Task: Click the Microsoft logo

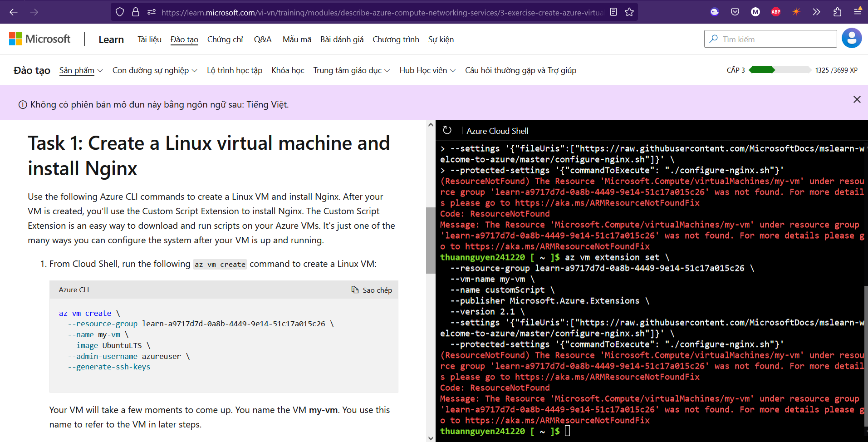Action: (40, 39)
